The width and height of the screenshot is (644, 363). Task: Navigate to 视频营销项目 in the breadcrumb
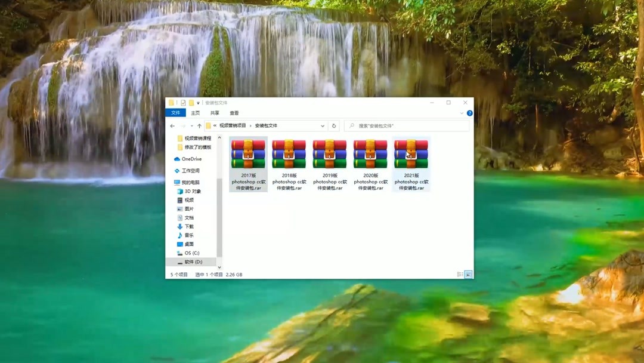pyautogui.click(x=233, y=126)
